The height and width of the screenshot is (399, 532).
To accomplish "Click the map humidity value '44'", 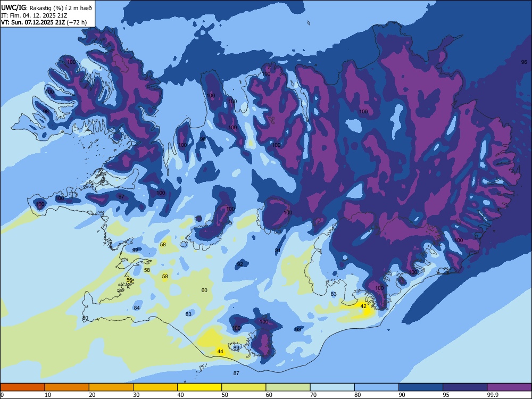I will (220, 351).
